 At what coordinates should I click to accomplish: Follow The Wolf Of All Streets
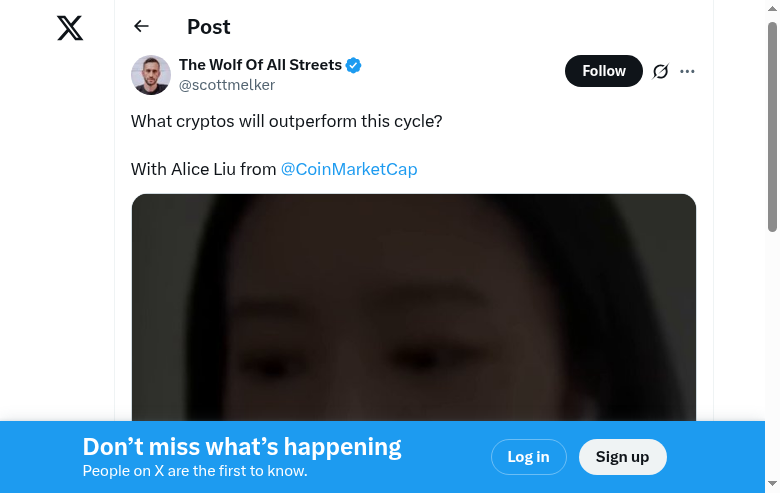603,71
